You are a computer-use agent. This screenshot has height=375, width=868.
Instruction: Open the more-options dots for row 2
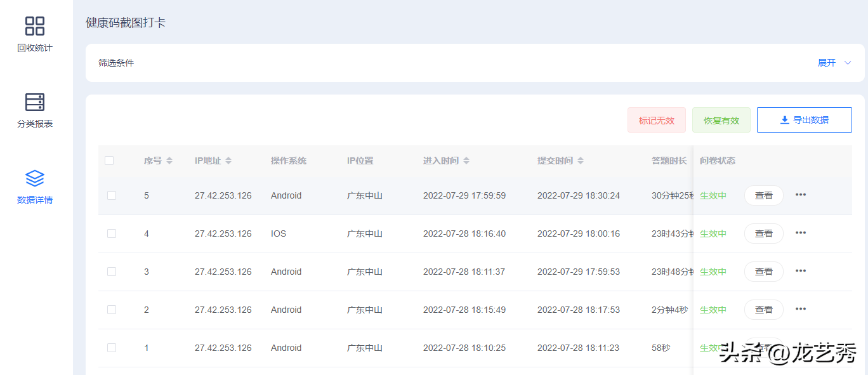click(x=801, y=309)
